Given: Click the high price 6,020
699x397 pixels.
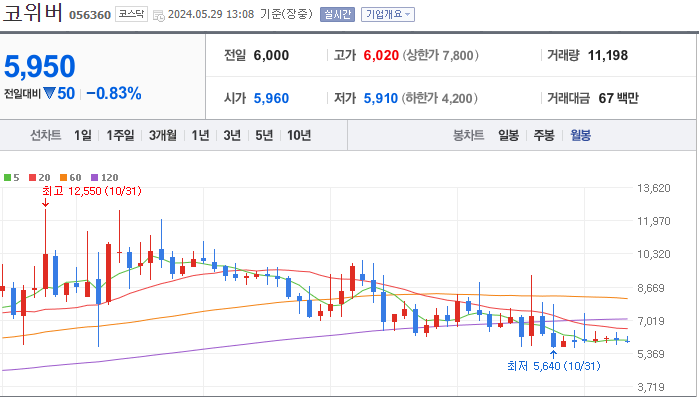Looking at the screenshot, I should pos(381,55).
